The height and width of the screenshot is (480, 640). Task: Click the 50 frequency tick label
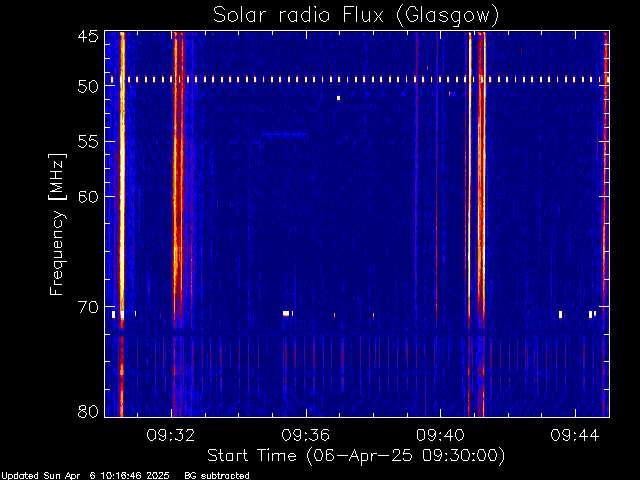pyautogui.click(x=88, y=86)
